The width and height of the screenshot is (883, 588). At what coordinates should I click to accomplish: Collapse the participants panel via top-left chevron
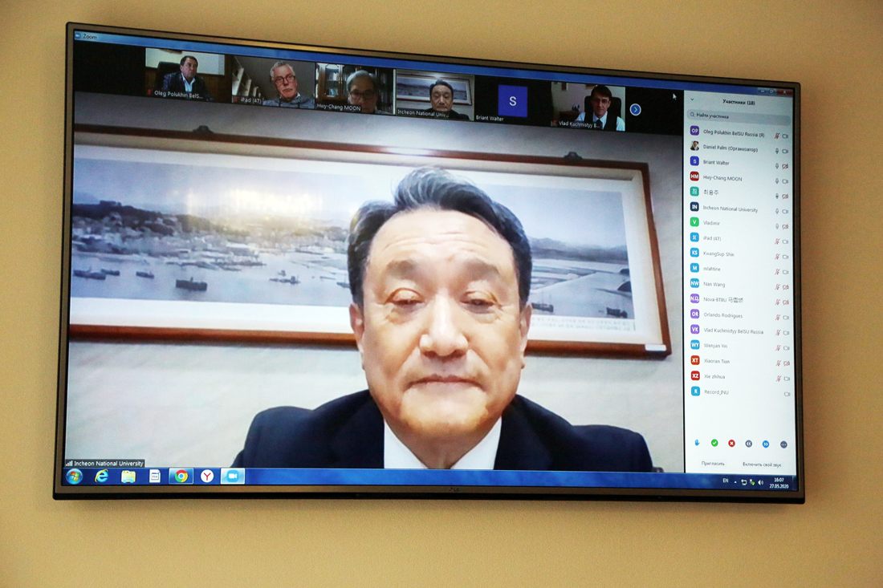pos(693,100)
